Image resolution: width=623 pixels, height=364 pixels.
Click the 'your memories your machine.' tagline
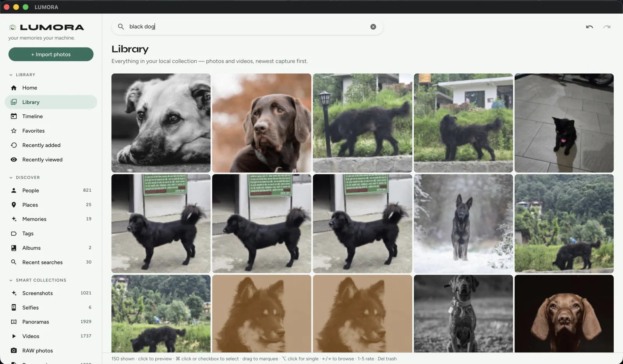[x=42, y=38]
